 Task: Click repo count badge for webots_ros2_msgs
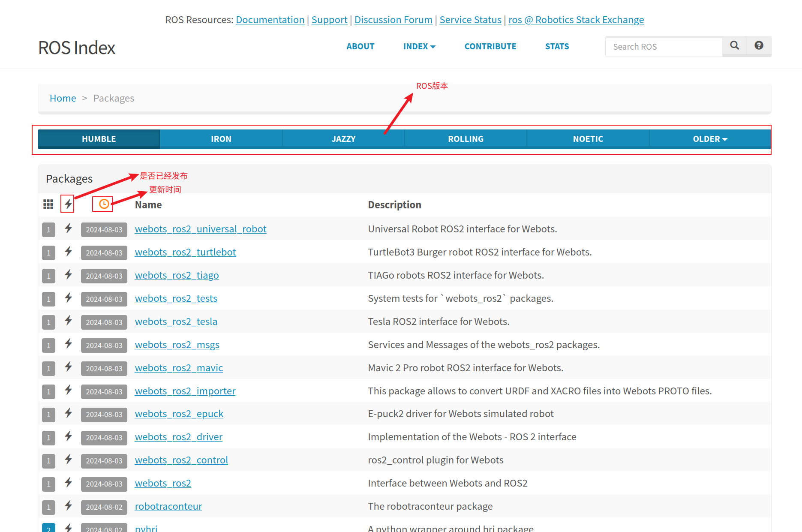pyautogui.click(x=49, y=346)
